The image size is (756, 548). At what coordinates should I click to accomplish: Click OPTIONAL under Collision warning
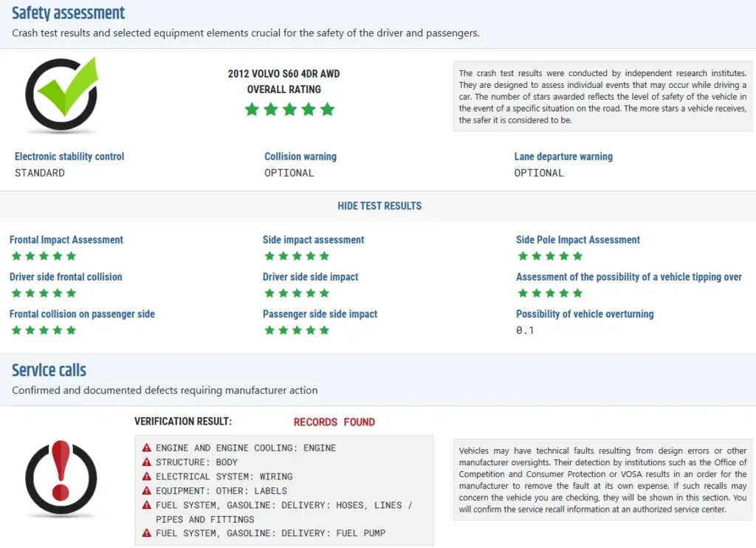tap(289, 173)
